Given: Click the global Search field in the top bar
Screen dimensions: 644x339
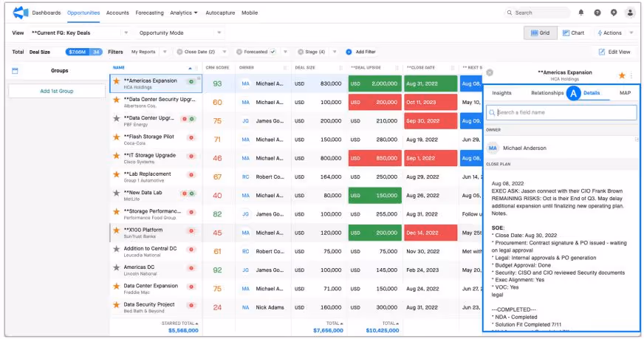Looking at the screenshot, I should click(537, 13).
